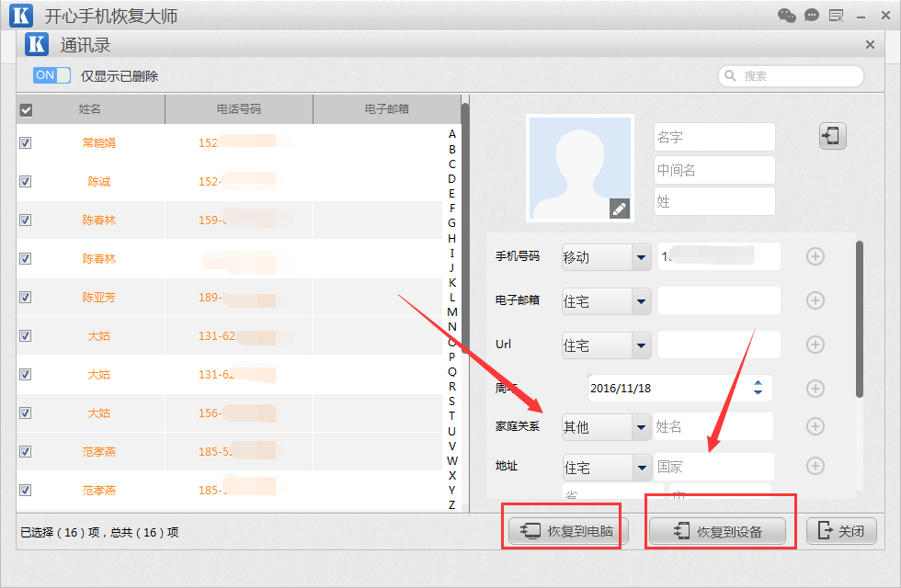Image resolution: width=901 pixels, height=588 pixels.
Task: Jump to letter M in index
Action: [x=452, y=311]
